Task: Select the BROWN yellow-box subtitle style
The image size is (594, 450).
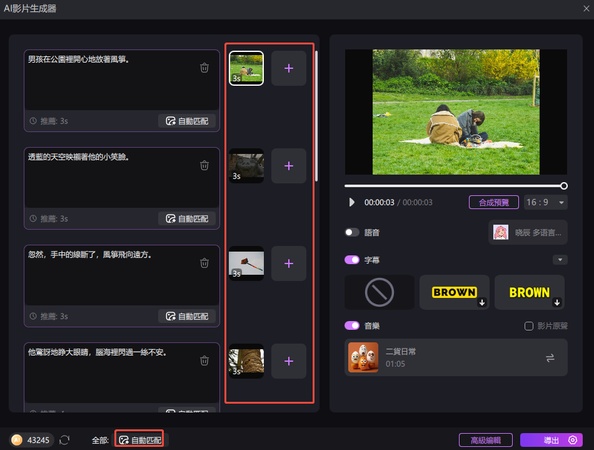Action: pos(455,292)
